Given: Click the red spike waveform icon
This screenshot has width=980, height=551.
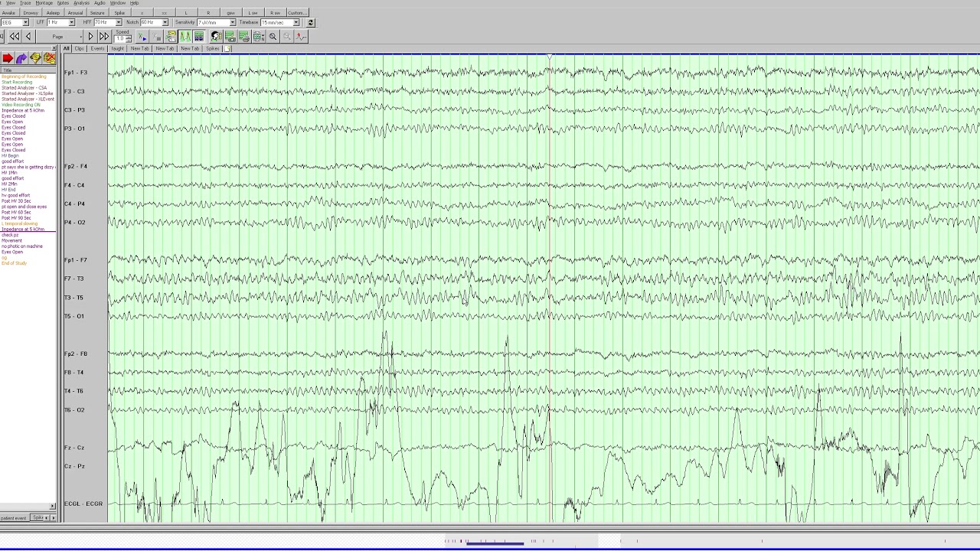Looking at the screenshot, I should coord(301,37).
